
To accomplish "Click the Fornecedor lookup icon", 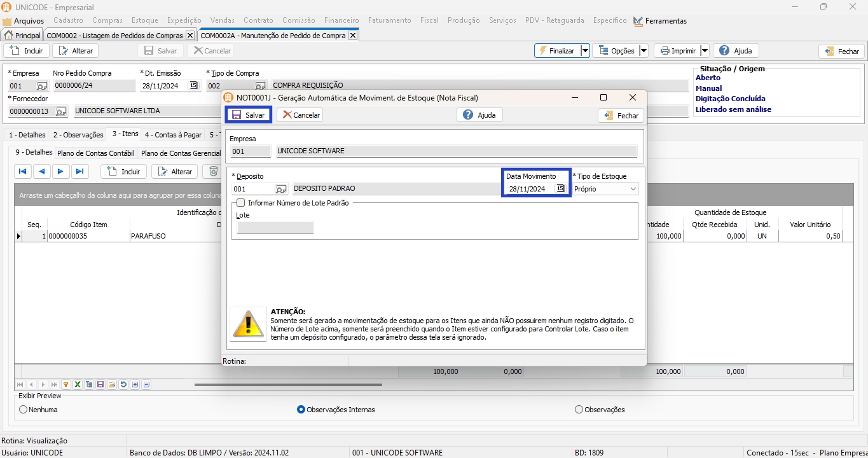I will tap(61, 111).
